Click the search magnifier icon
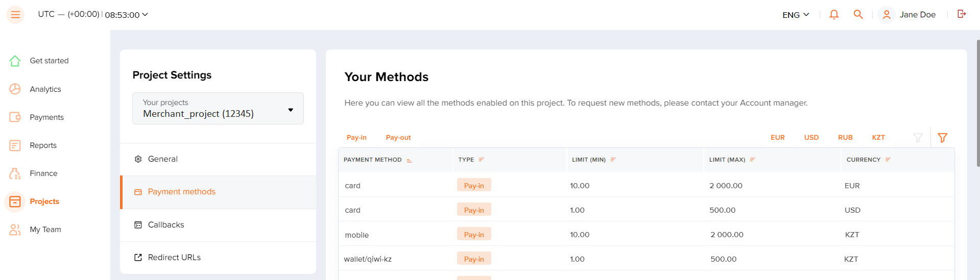 coord(858,14)
